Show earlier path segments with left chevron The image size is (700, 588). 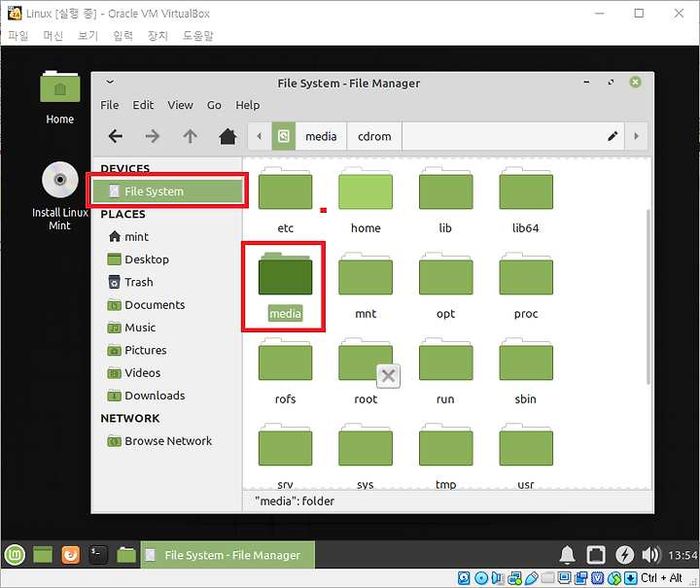point(259,136)
